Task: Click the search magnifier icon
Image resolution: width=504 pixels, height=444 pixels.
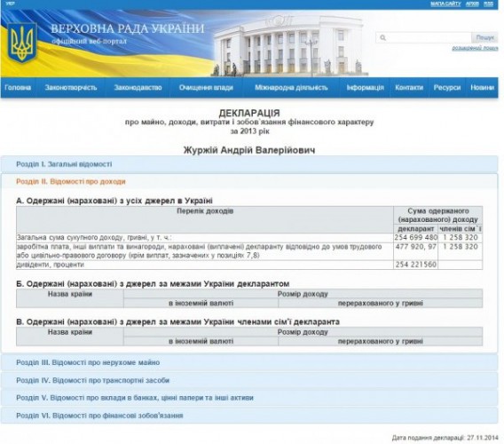Action: click(x=382, y=37)
